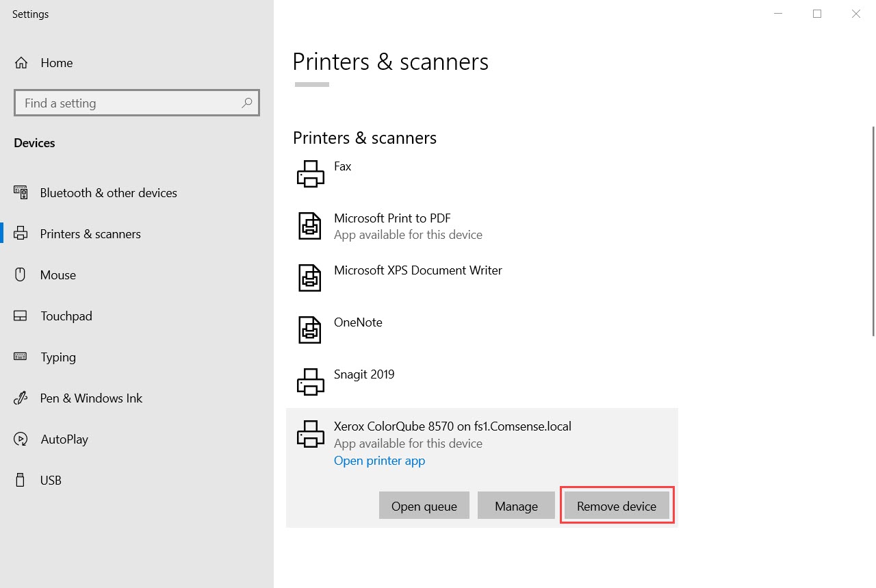Select Microsoft Print to PDF entry
This screenshot has height=588, width=876.
tap(482, 226)
